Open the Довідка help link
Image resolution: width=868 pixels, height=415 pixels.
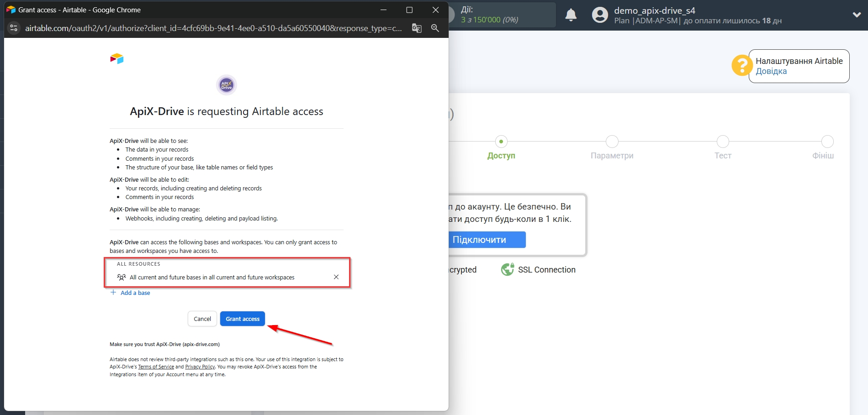771,71
